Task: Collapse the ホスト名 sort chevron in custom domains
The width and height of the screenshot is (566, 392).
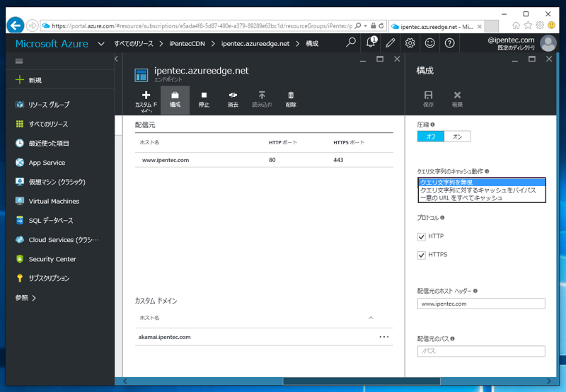Action: [x=371, y=318]
